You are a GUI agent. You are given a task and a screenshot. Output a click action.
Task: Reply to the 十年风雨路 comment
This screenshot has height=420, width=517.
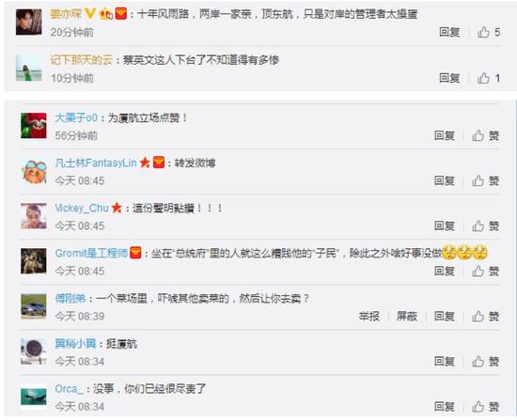coord(449,32)
